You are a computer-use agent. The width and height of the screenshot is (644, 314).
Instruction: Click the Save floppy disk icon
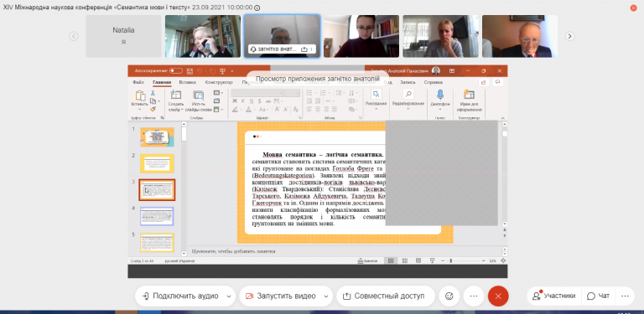(x=190, y=71)
